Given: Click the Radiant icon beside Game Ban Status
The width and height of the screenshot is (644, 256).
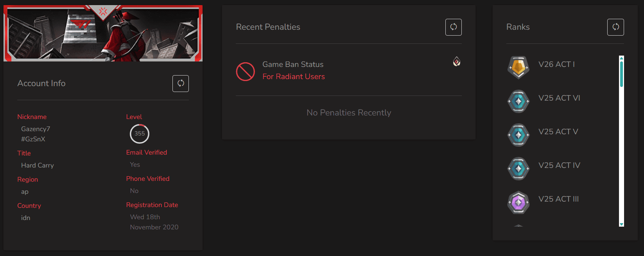Looking at the screenshot, I should 457,61.
